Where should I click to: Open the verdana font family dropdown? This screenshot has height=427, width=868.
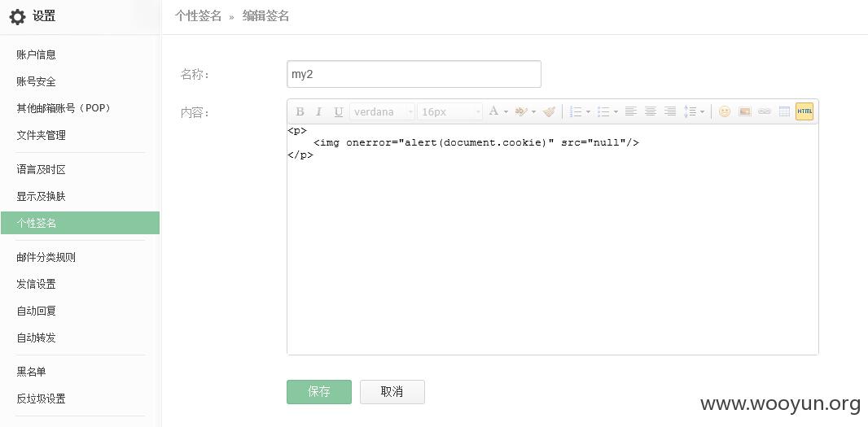tap(382, 111)
